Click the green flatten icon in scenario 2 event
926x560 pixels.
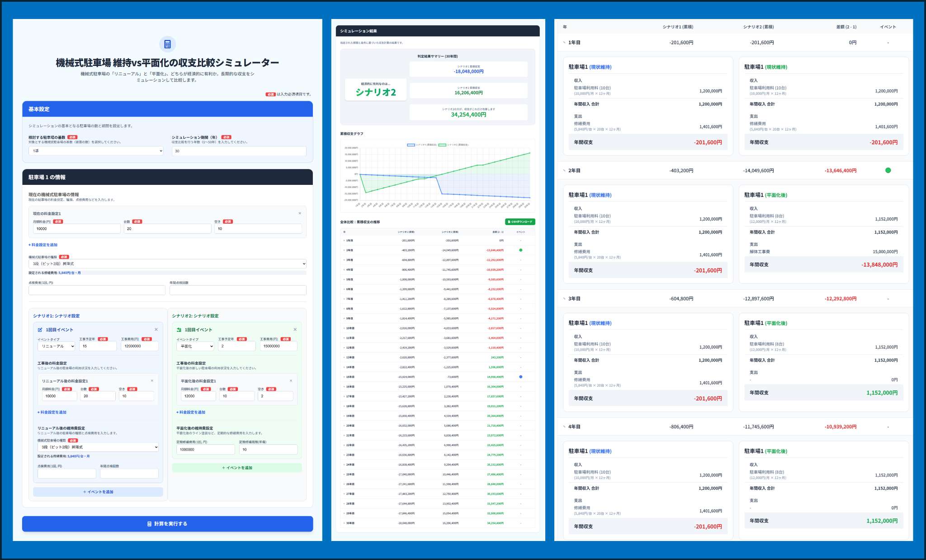179,330
